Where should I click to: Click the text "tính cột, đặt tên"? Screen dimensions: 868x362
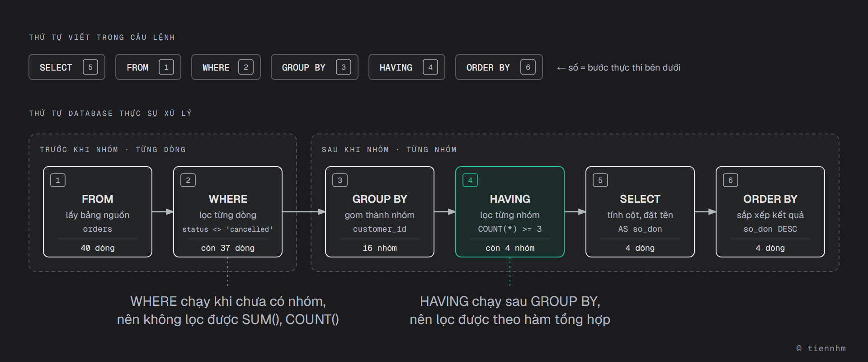coord(640,215)
